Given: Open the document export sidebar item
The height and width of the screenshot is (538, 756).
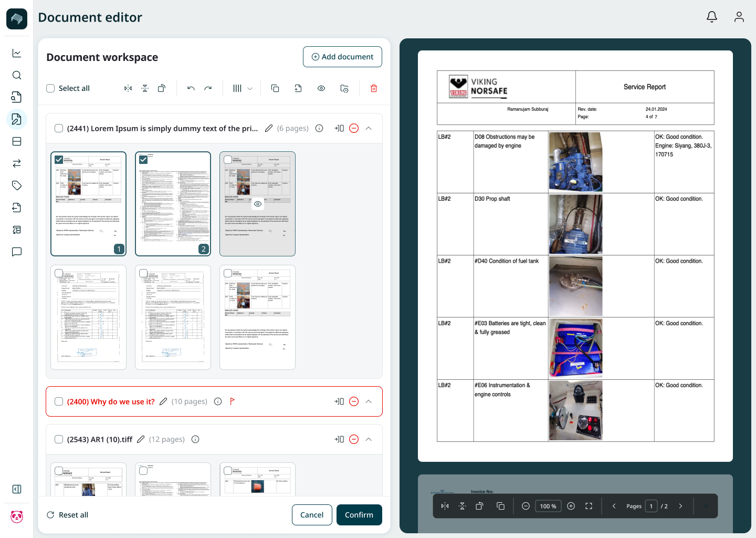Looking at the screenshot, I should [17, 208].
